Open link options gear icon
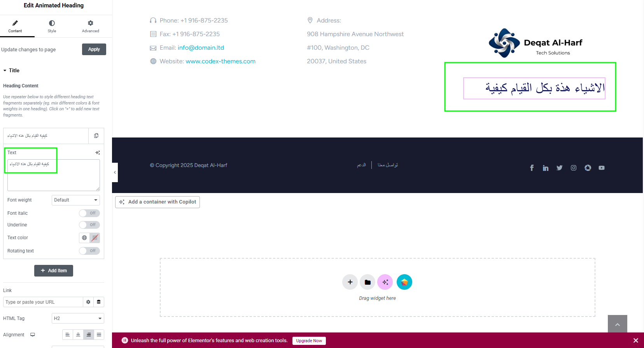 [x=88, y=302]
